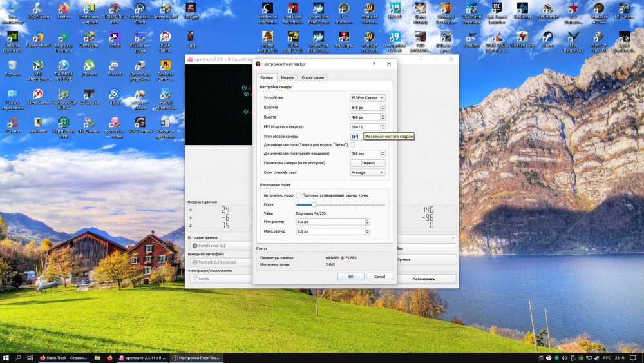Click the Открыть camera parameters button
This screenshot has width=644, height=363.
[367, 163]
